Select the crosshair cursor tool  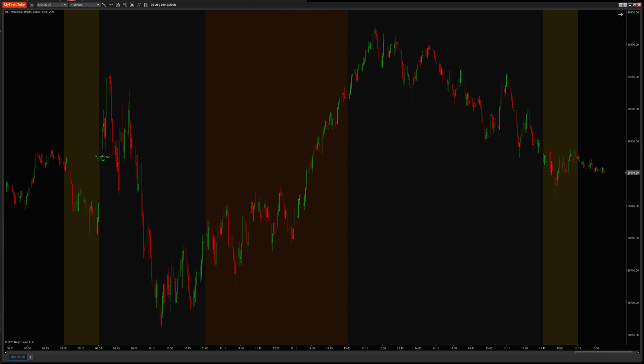[111, 5]
